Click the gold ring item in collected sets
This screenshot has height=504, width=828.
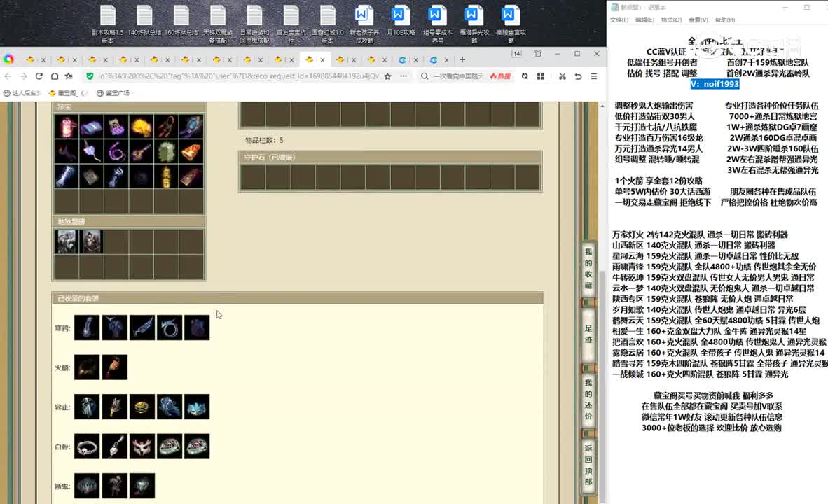coord(142,407)
